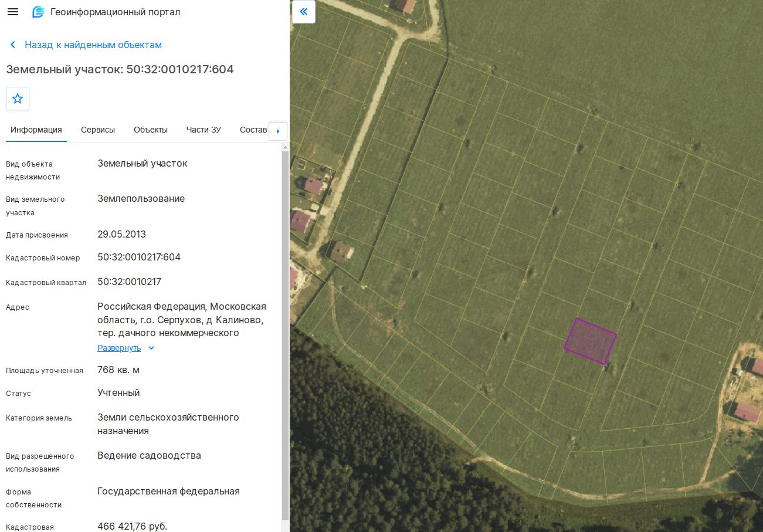The image size is (763, 532).
Task: Collapse the side panel with double-chevron button
Action: [304, 12]
